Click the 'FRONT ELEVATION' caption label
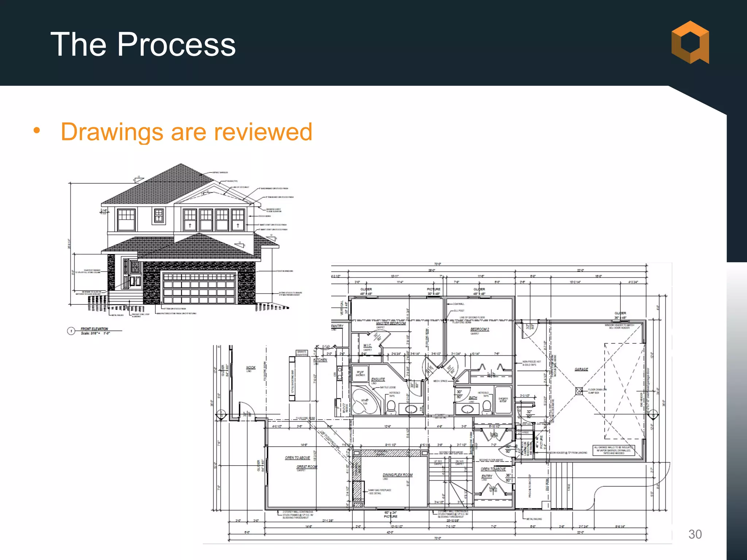This screenshot has width=747, height=560. coord(94,329)
